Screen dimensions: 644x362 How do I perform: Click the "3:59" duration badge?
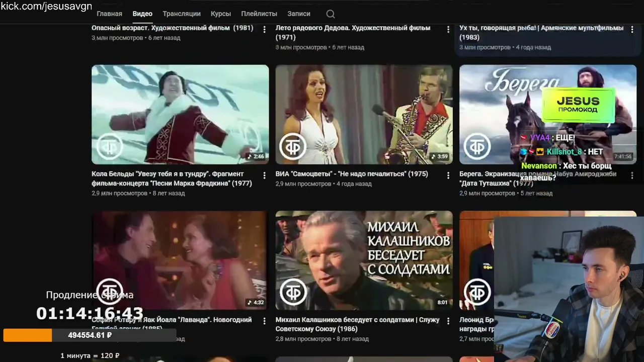(x=439, y=156)
